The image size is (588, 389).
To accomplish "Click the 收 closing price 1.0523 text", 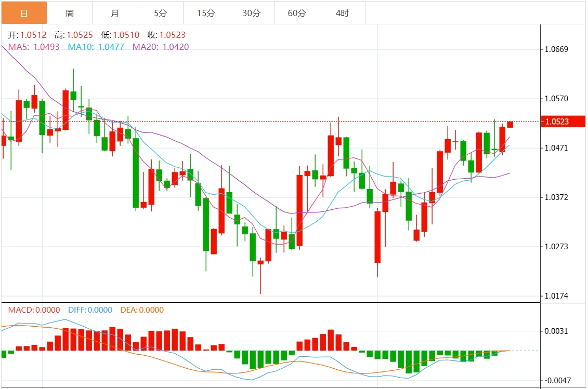I will (x=166, y=35).
